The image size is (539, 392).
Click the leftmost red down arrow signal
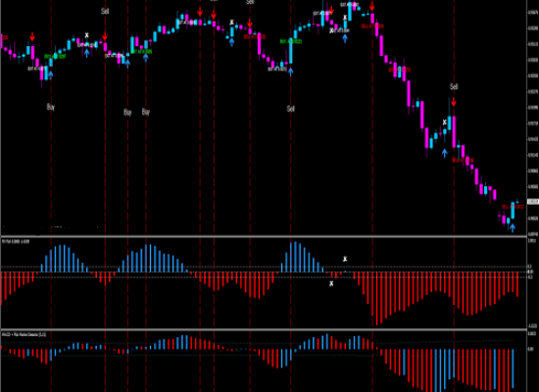click(x=32, y=36)
